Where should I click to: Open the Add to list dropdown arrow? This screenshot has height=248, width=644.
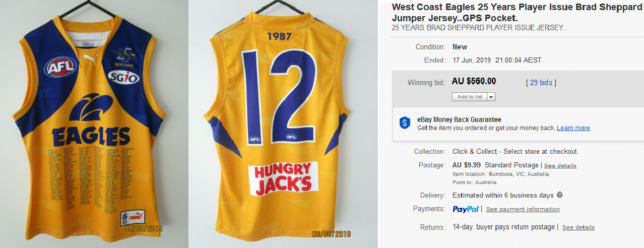491,97
